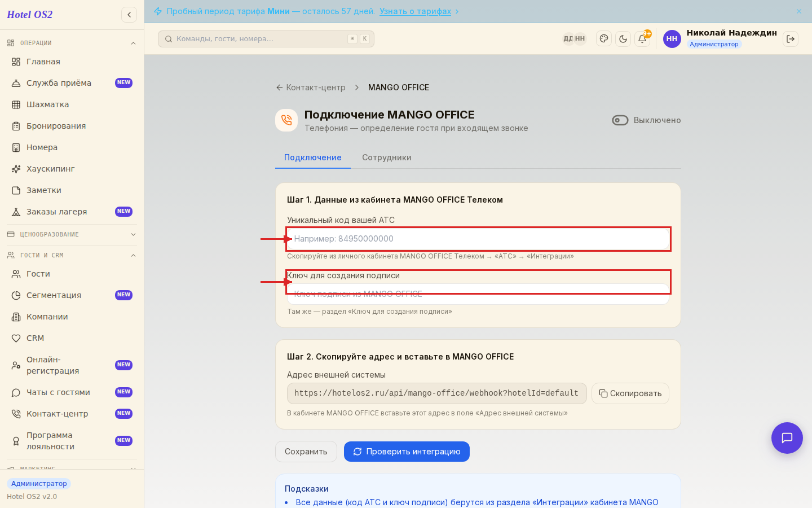The image size is (812, 508).
Task: Click the Сохранить button
Action: pos(306,452)
